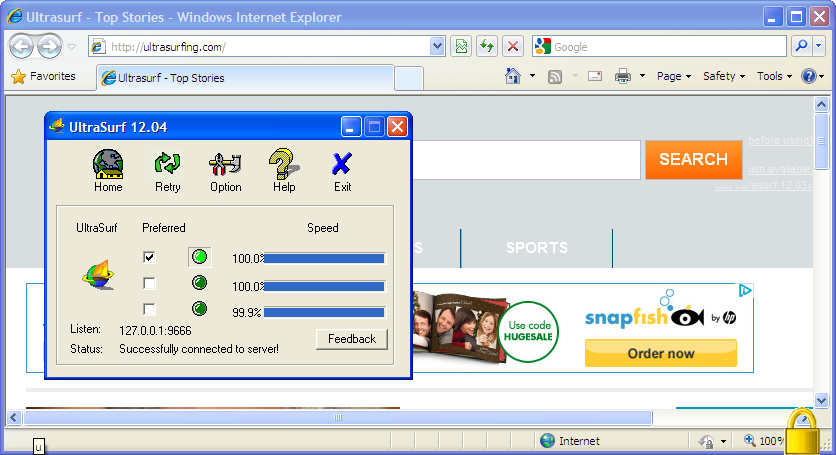Check the second Preferred server checkbox

(x=149, y=284)
